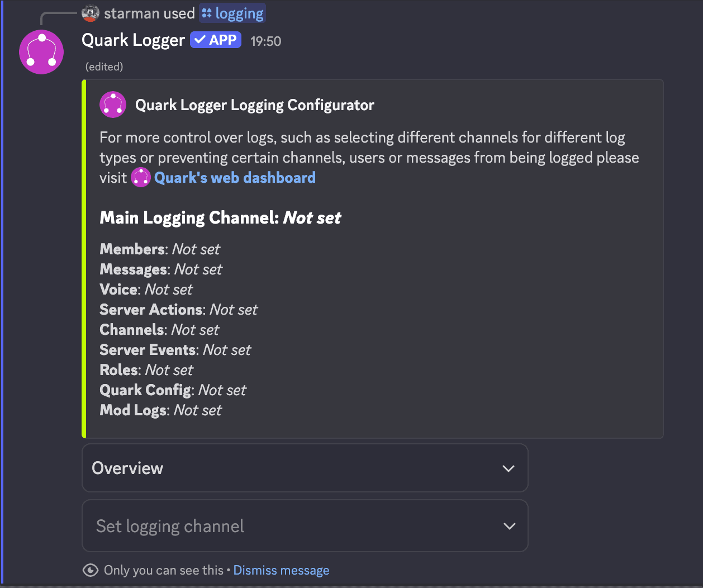Open Quark's web dashboard link

(235, 177)
